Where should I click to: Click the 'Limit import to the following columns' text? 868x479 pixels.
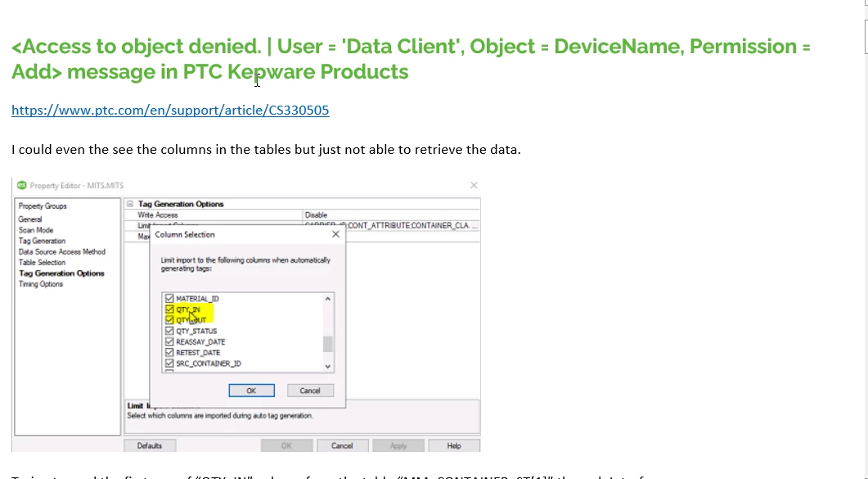tap(245, 264)
